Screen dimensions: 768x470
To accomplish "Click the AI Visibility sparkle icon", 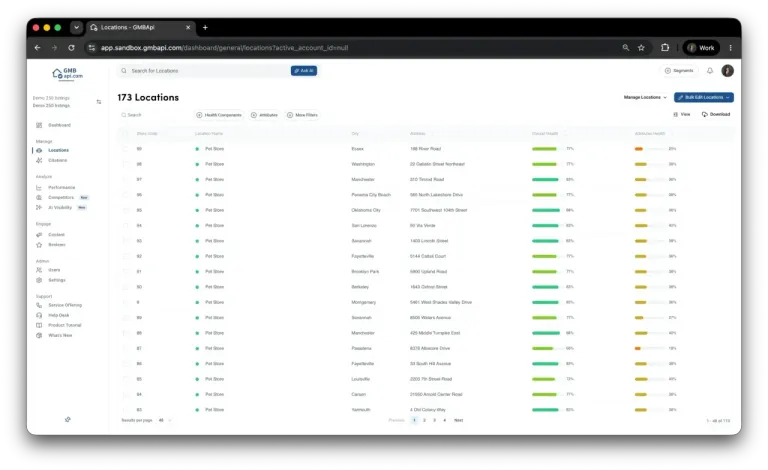I will coord(39,208).
